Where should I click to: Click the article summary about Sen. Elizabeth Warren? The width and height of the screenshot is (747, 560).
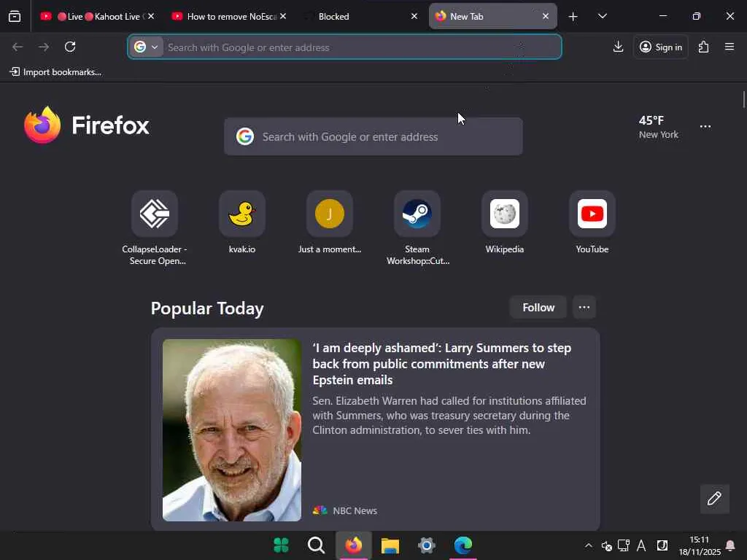point(449,416)
